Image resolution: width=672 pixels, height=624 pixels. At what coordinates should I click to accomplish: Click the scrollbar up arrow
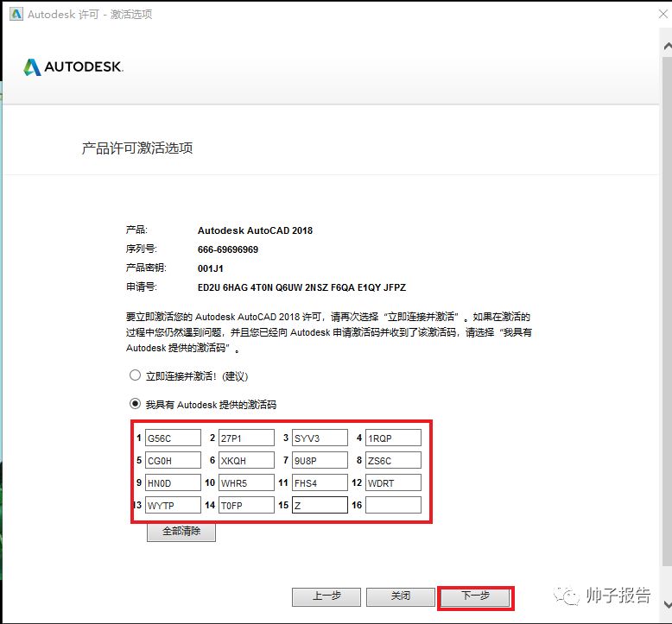pos(668,46)
